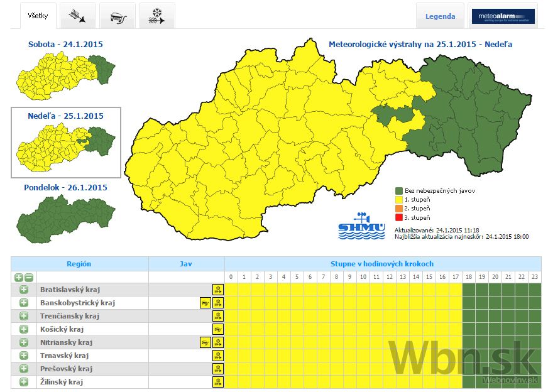Click Košický kraj icy road warning icon
This screenshot has width=548, height=392.
pos(218,329)
